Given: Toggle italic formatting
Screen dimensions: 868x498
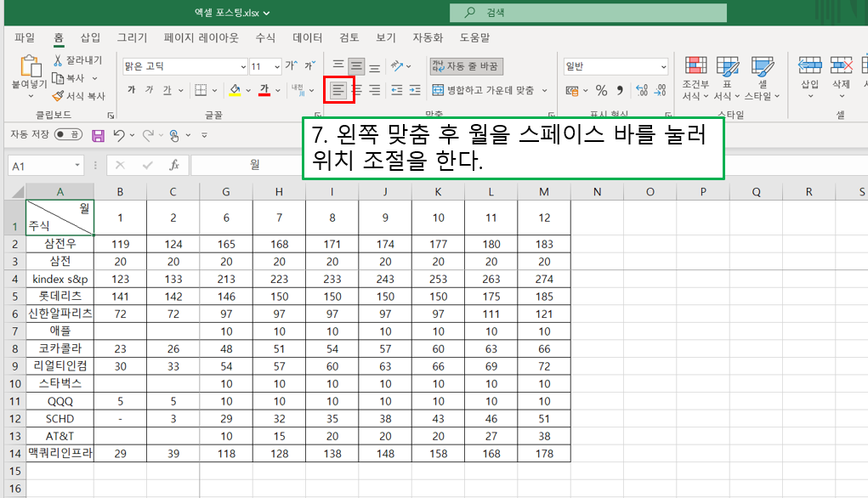Looking at the screenshot, I should (x=149, y=89).
